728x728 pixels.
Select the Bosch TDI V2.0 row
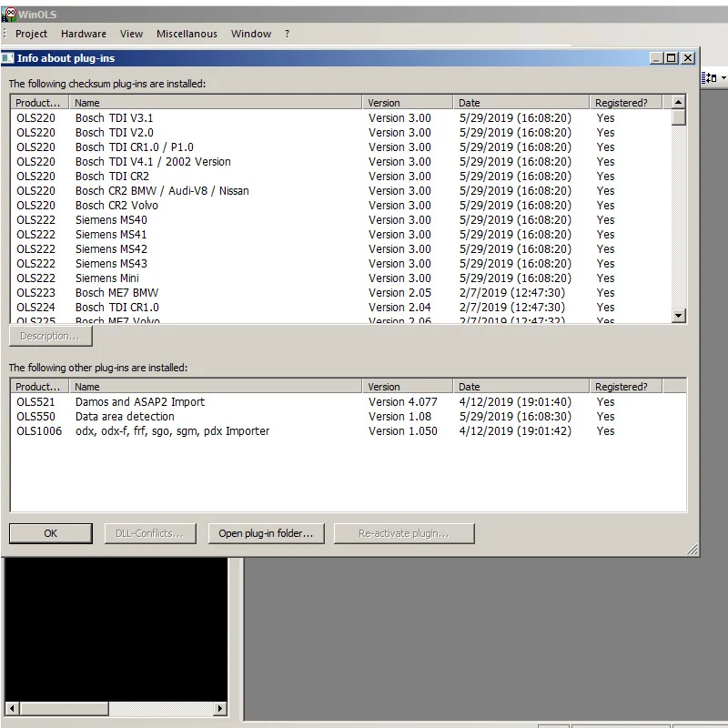point(340,133)
